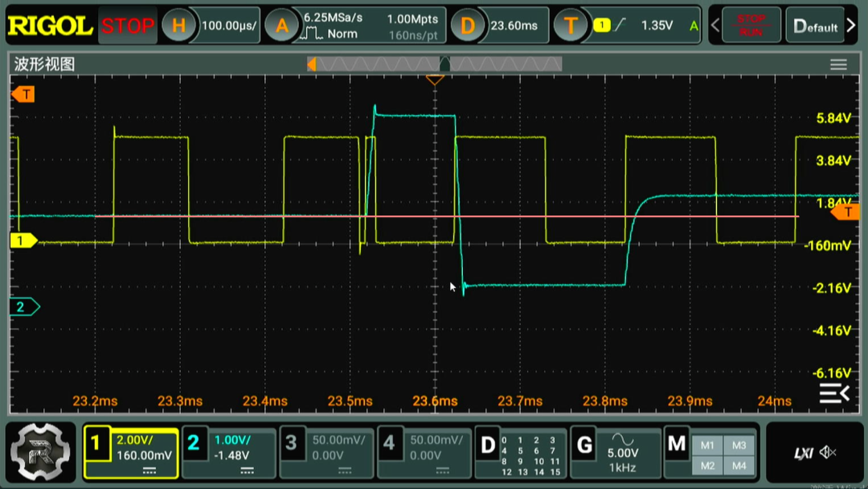Expand the side results panel arrow
The image size is (868, 489).
(834, 393)
